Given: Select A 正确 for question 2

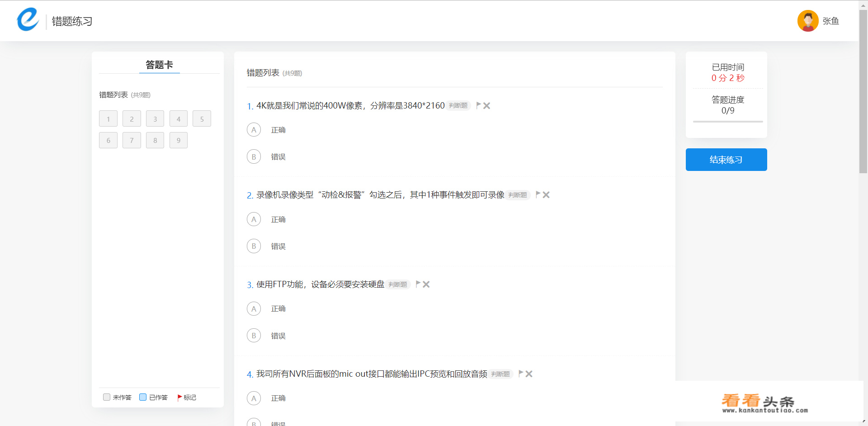Looking at the screenshot, I should (254, 219).
